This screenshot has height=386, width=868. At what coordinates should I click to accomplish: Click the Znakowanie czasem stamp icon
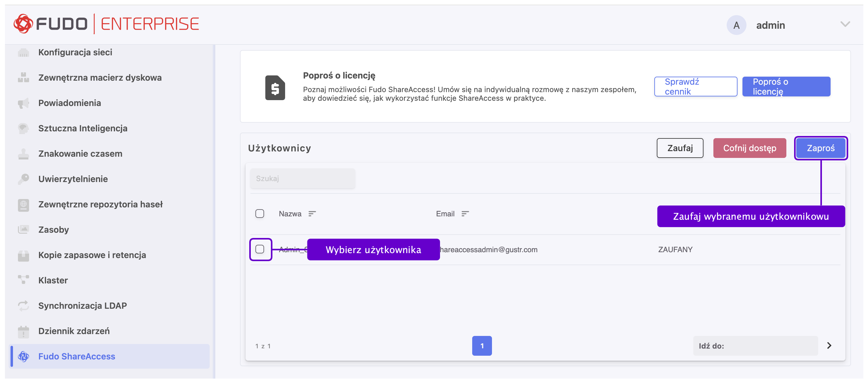(x=23, y=154)
